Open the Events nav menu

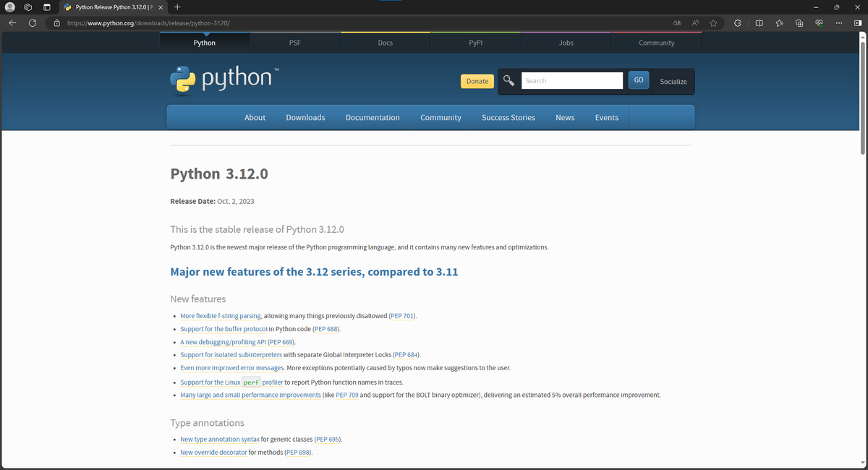[x=606, y=117]
